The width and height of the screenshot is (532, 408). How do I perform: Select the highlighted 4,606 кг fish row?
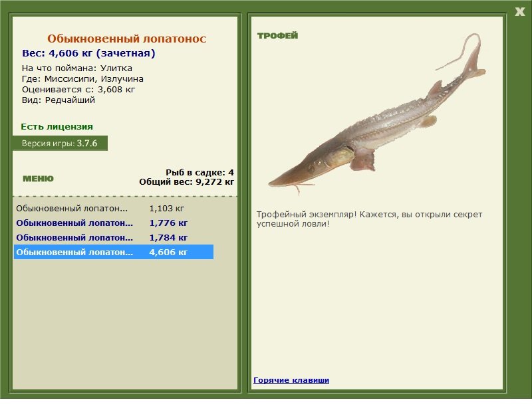click(114, 252)
